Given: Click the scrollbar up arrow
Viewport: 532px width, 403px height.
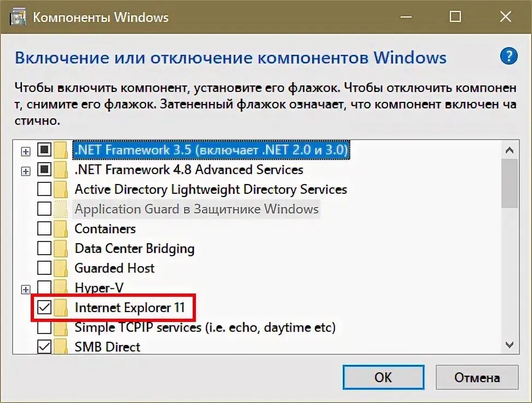Looking at the screenshot, I should point(510,150).
